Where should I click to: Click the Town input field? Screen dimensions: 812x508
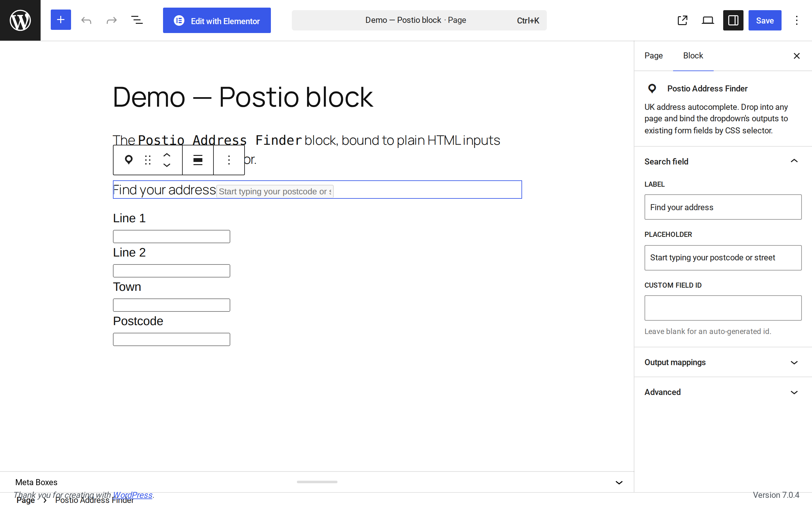[x=172, y=305]
